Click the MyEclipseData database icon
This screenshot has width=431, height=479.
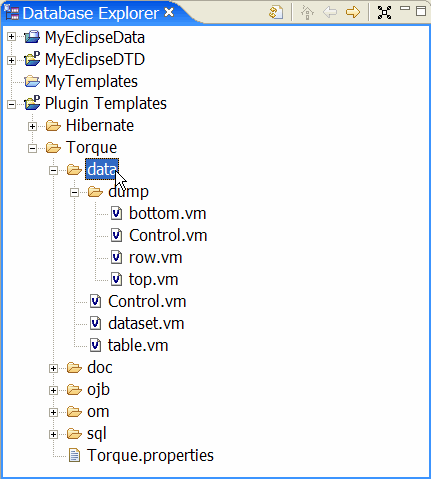click(x=32, y=37)
